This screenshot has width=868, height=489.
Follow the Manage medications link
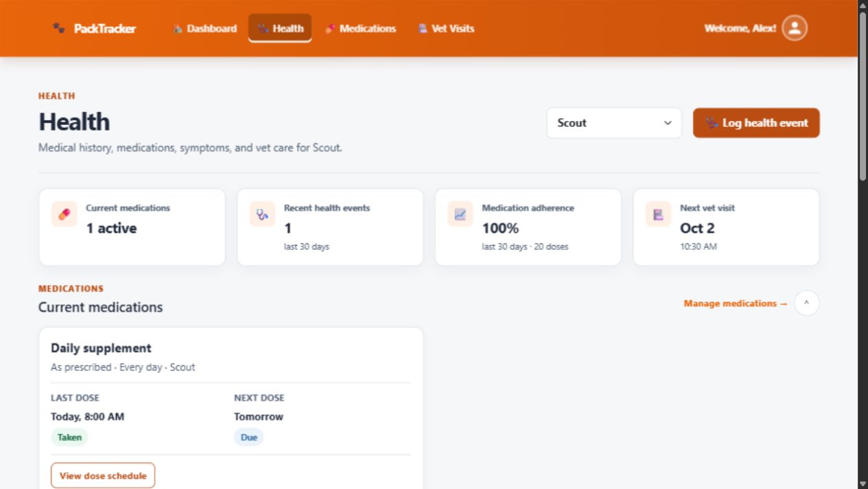pyautogui.click(x=736, y=304)
